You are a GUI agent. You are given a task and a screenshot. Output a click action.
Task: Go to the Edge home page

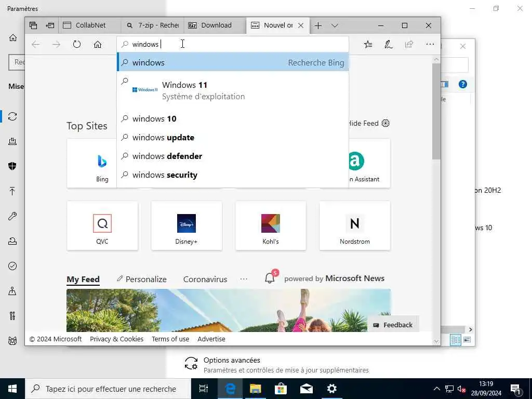point(98,45)
